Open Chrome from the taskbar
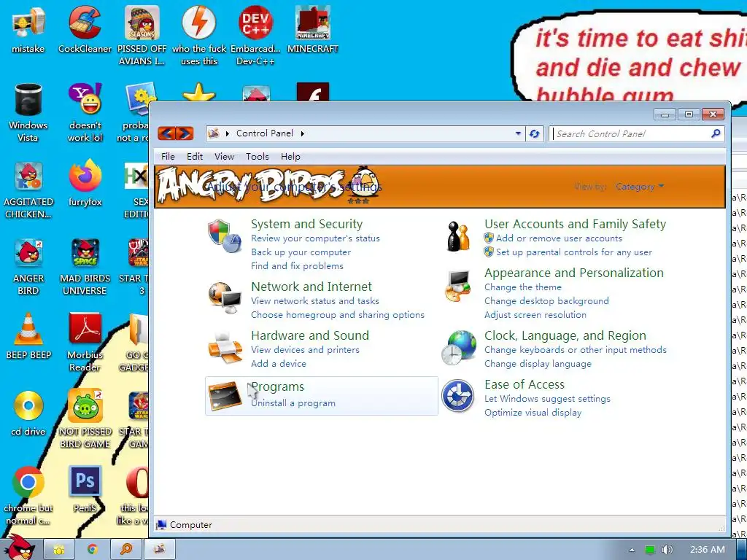747x560 pixels. click(93, 549)
